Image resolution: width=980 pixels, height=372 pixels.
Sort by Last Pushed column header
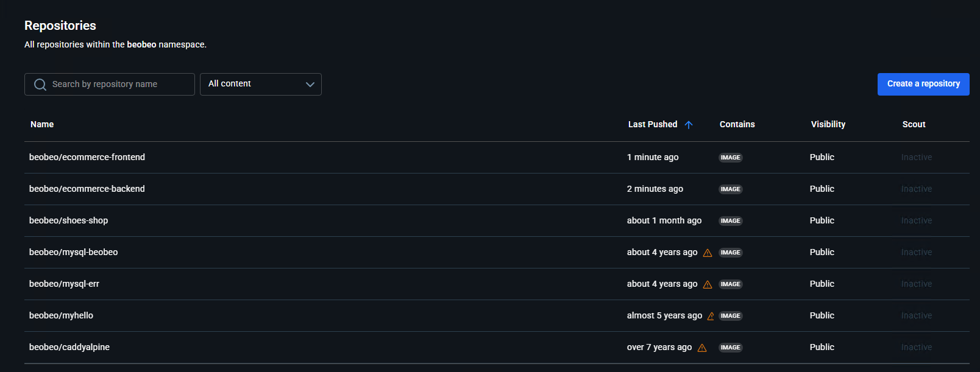coord(653,124)
